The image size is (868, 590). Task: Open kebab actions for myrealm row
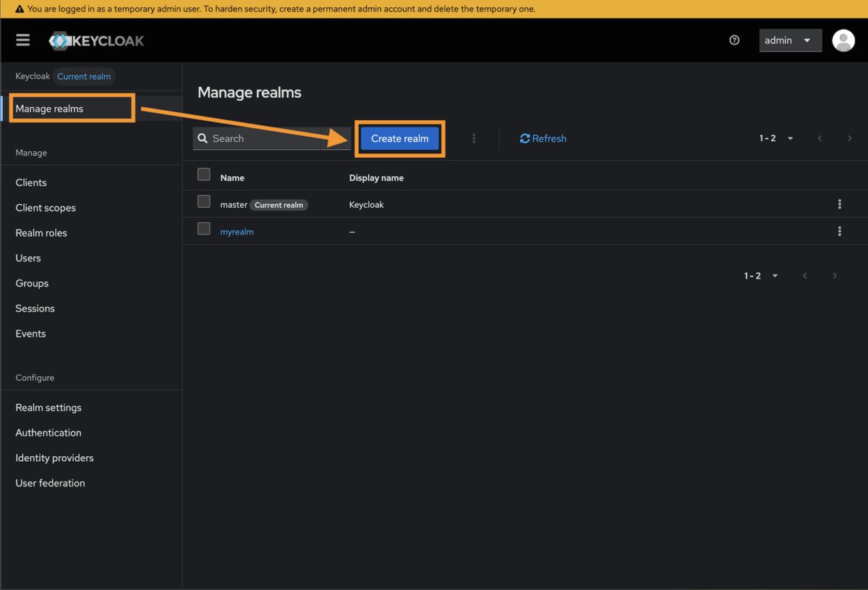click(x=840, y=232)
